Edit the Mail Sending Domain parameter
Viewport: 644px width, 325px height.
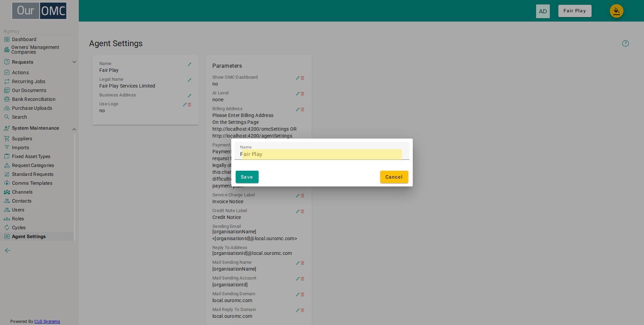298,295
